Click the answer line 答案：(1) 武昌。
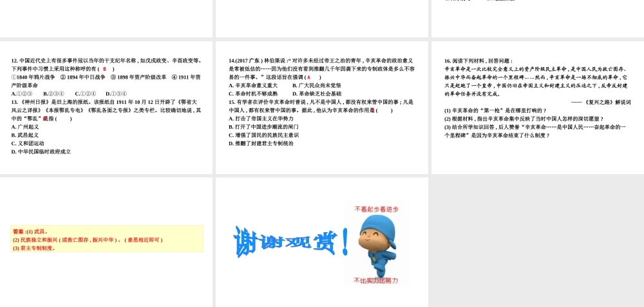The height and width of the screenshot is (307, 644). tap(30, 232)
